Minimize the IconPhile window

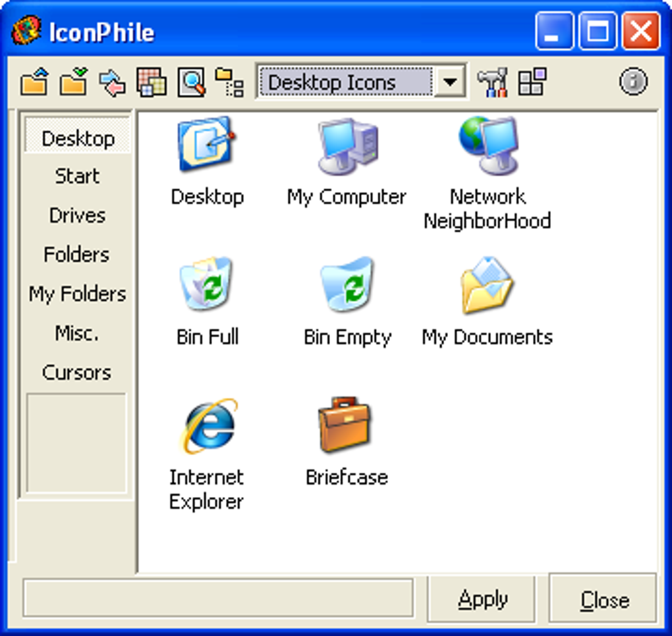tap(554, 31)
